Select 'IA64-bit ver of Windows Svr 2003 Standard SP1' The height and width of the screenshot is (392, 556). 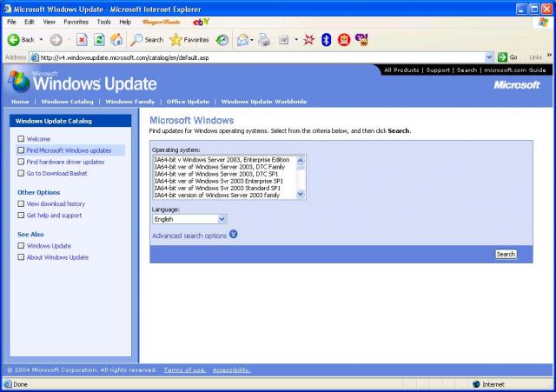coord(224,188)
